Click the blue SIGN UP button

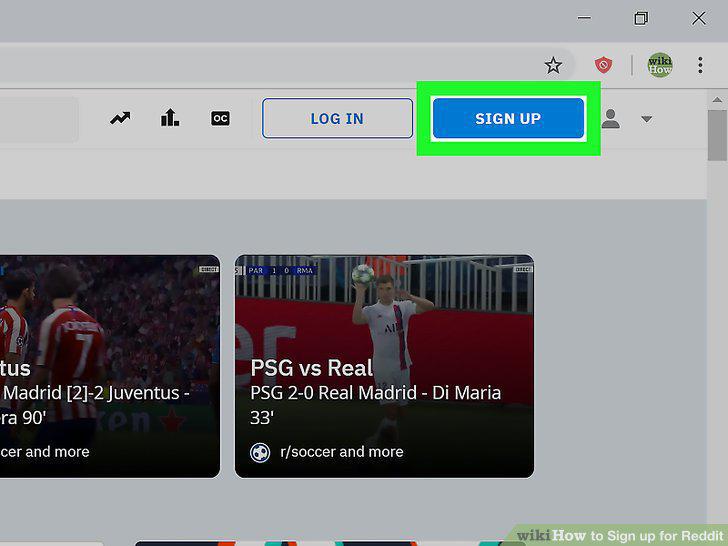click(508, 118)
